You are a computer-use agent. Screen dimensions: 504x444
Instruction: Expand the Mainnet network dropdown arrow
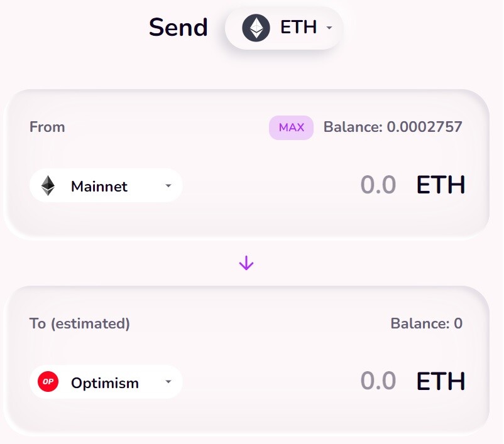tap(168, 186)
